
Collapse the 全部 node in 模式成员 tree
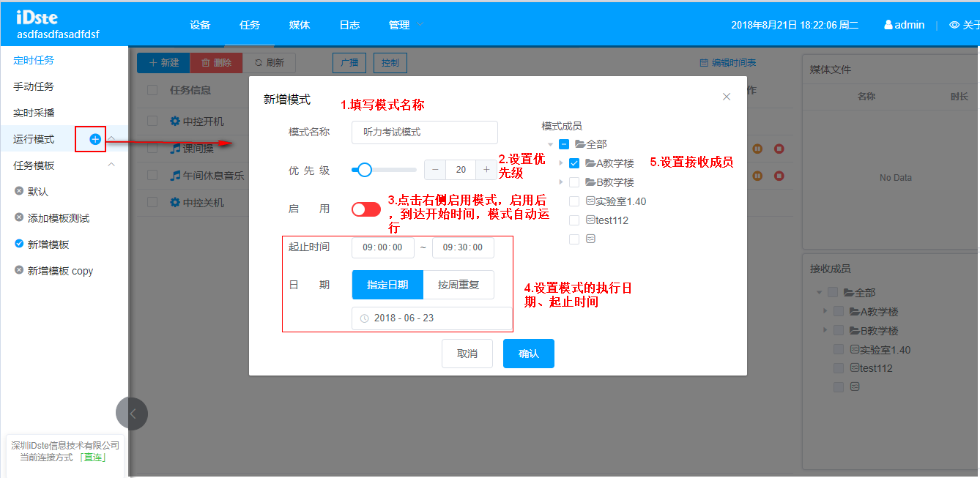coord(551,144)
